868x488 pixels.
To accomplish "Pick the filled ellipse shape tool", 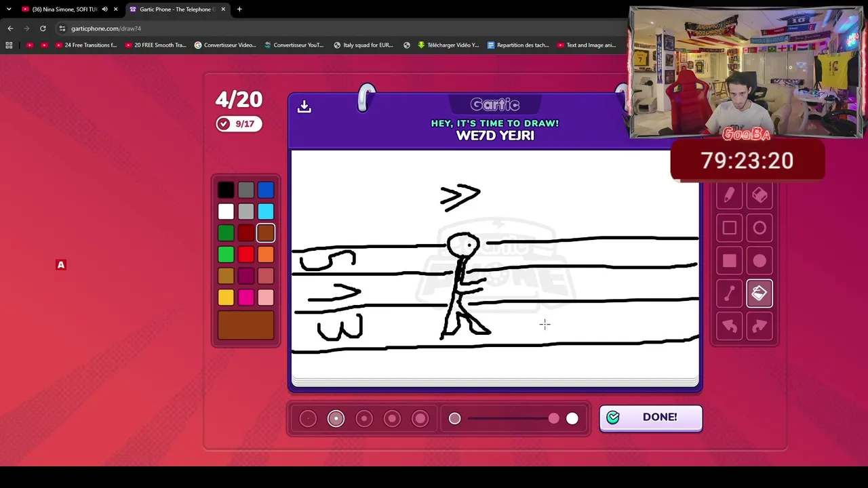I will 759,261.
